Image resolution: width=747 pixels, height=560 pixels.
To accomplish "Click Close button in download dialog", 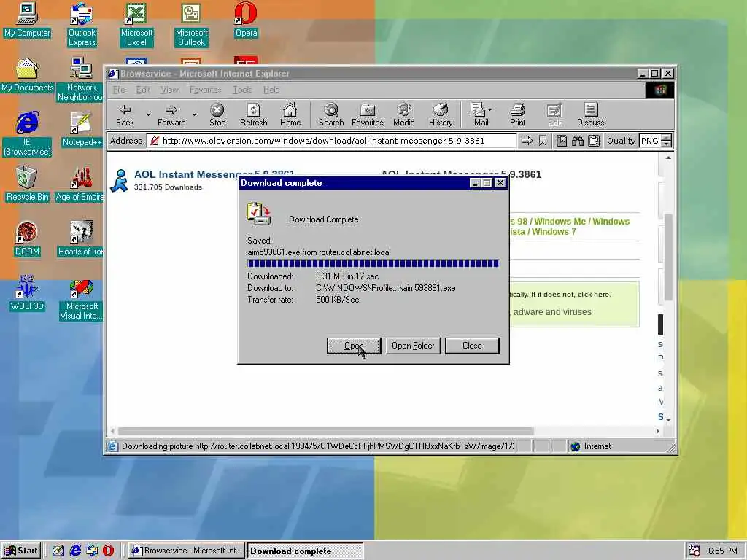I will (472, 346).
